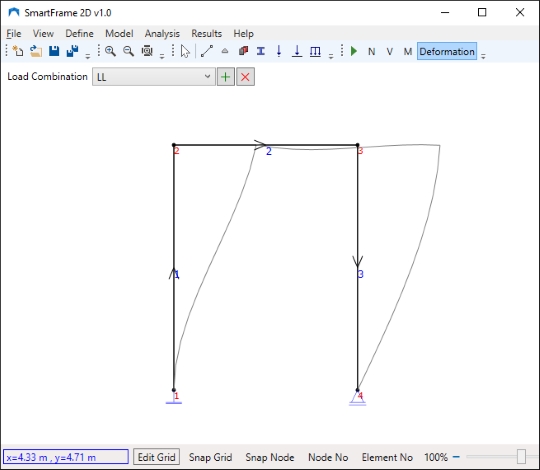Select the draw frame element line tool
Viewport: 540px width, 470px height.
click(x=207, y=51)
